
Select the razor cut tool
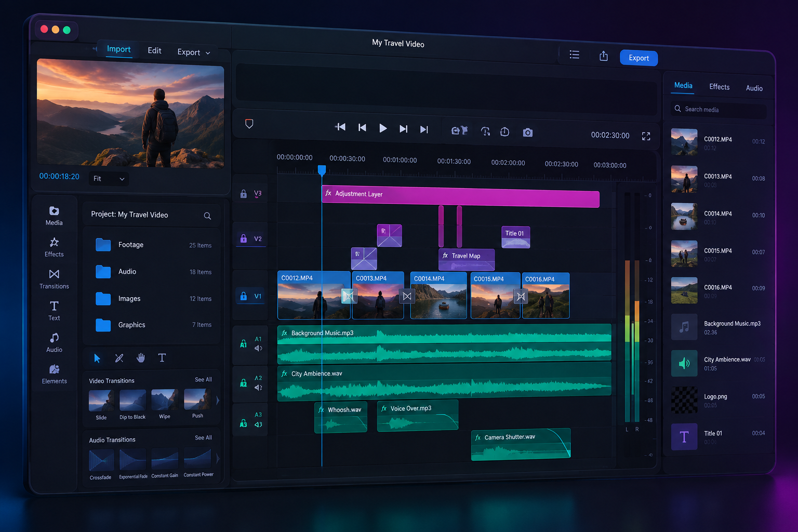coord(119,358)
